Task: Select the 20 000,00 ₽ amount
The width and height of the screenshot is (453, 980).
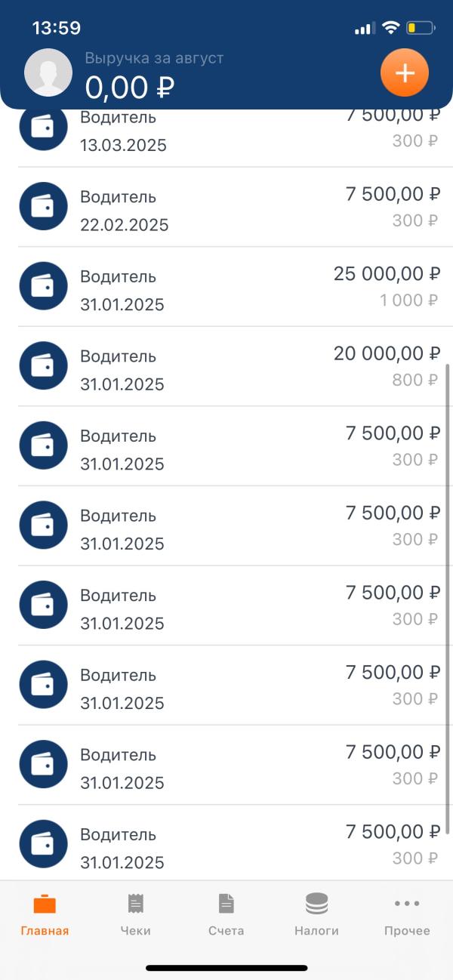Action: point(387,353)
